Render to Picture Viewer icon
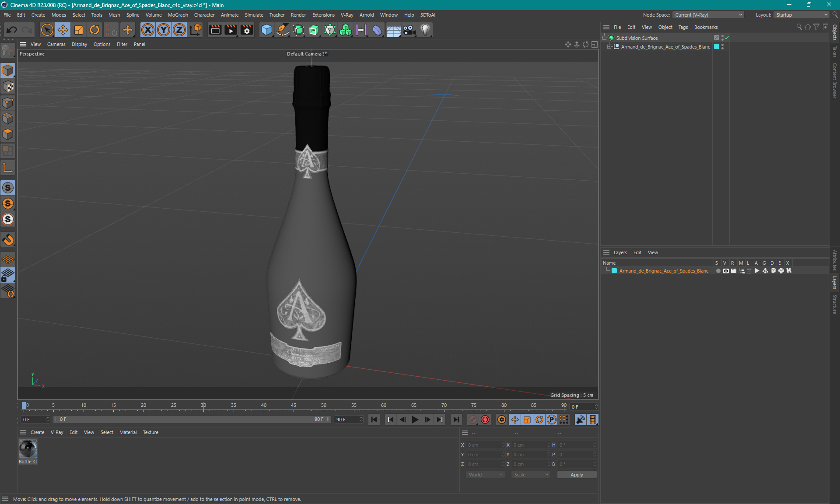 [x=231, y=30]
